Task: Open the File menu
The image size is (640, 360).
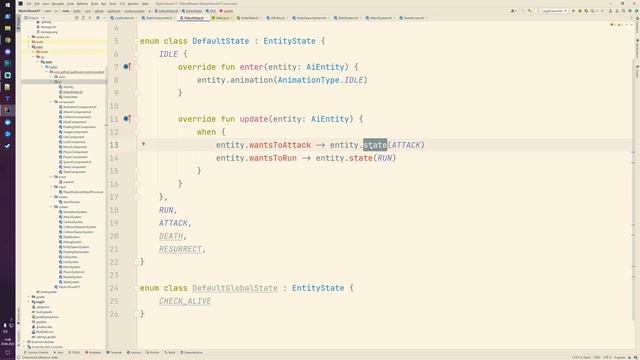Action: tap(29, 4)
